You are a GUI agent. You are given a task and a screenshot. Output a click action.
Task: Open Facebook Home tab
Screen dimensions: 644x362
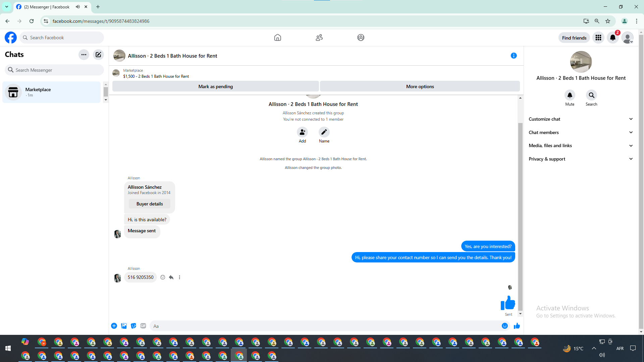click(277, 38)
